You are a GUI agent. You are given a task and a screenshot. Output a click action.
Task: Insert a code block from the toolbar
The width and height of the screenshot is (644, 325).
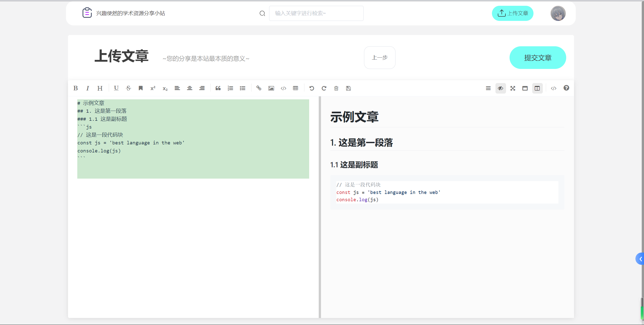click(283, 88)
